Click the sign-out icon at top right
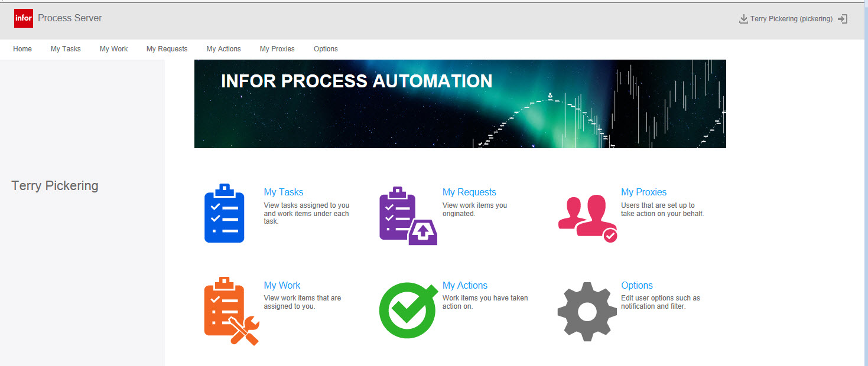Screen dimensions: 868x366 tap(843, 19)
